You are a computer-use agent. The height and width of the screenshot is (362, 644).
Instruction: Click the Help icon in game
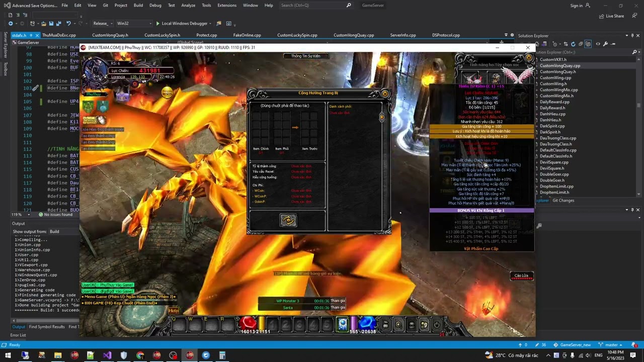pos(173,311)
